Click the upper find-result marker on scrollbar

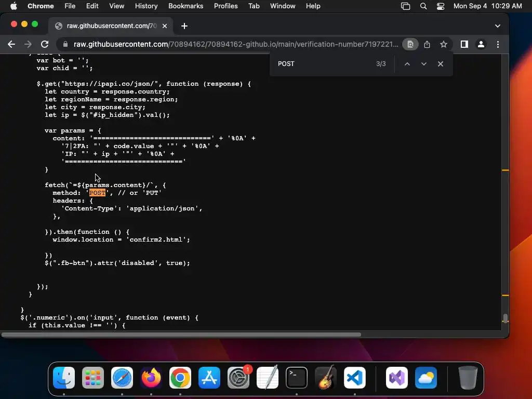point(505,170)
